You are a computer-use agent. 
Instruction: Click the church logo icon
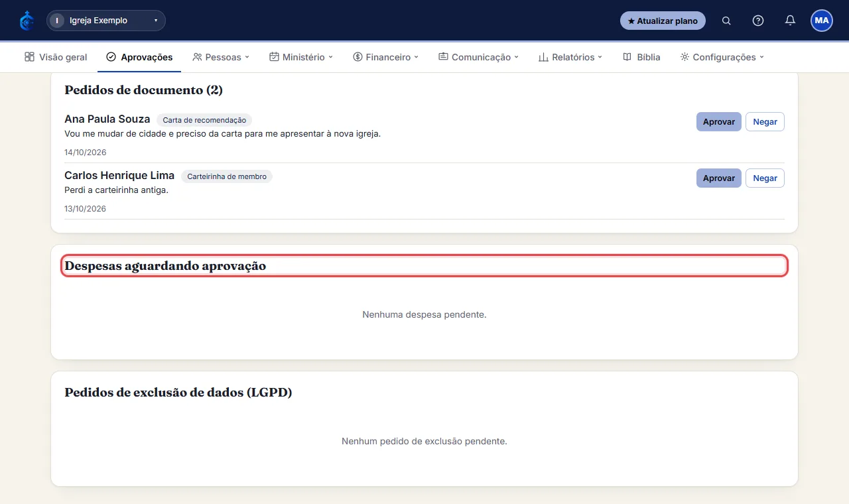(27, 21)
